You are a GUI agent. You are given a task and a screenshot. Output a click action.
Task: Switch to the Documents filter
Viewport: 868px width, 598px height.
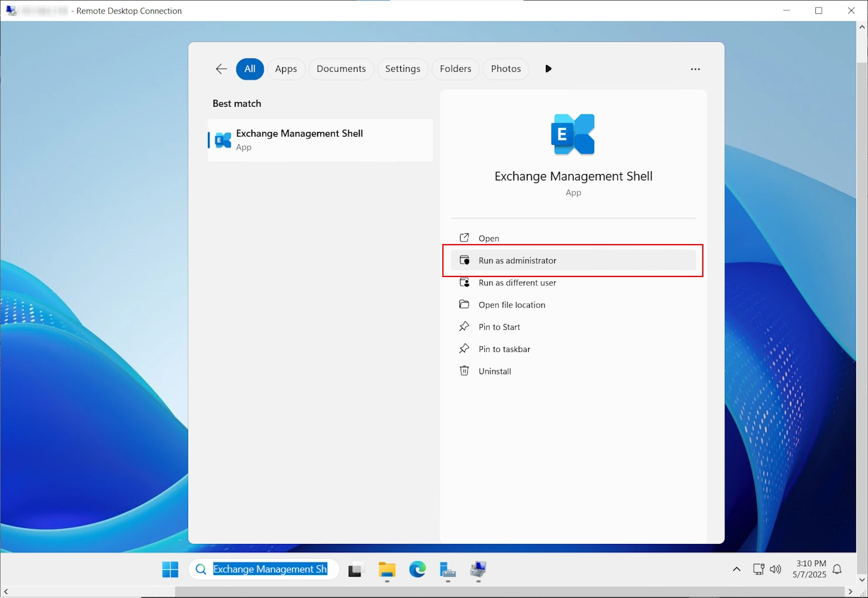341,69
